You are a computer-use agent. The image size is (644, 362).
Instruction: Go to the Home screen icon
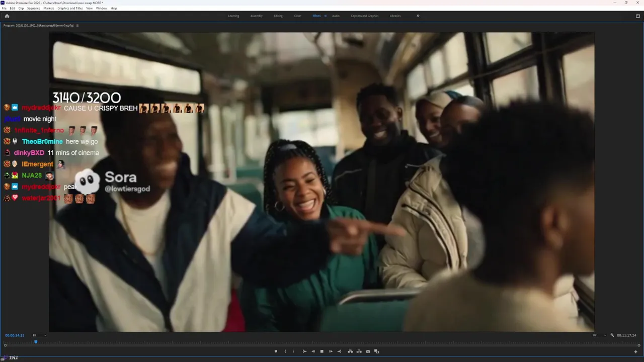pos(7,16)
